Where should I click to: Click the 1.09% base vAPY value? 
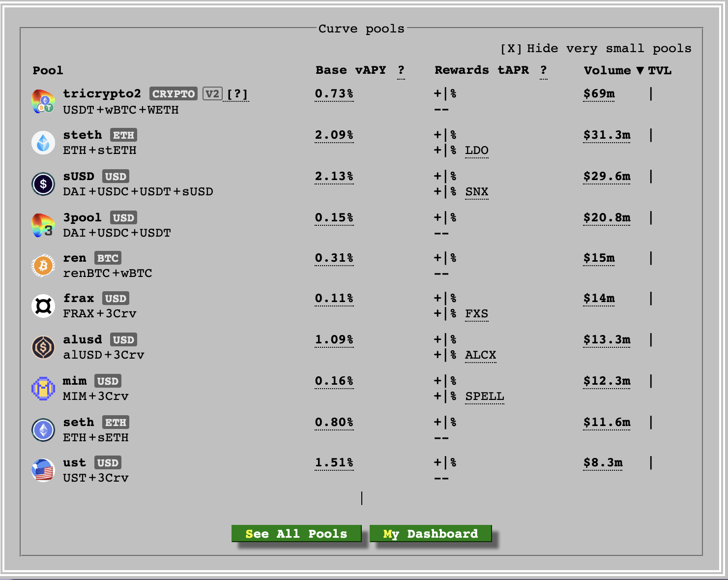click(x=334, y=339)
